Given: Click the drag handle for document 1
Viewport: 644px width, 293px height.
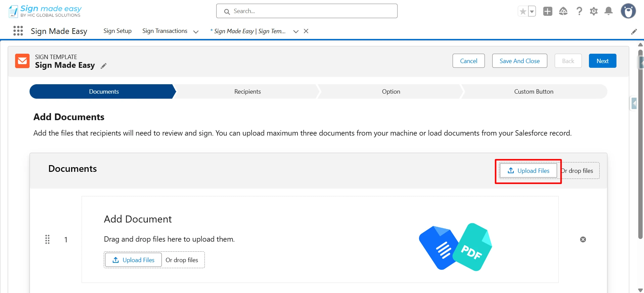Looking at the screenshot, I should point(47,239).
